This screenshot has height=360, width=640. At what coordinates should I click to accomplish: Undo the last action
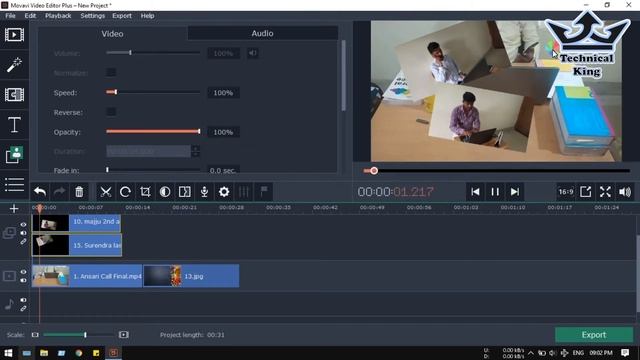tap(40, 191)
